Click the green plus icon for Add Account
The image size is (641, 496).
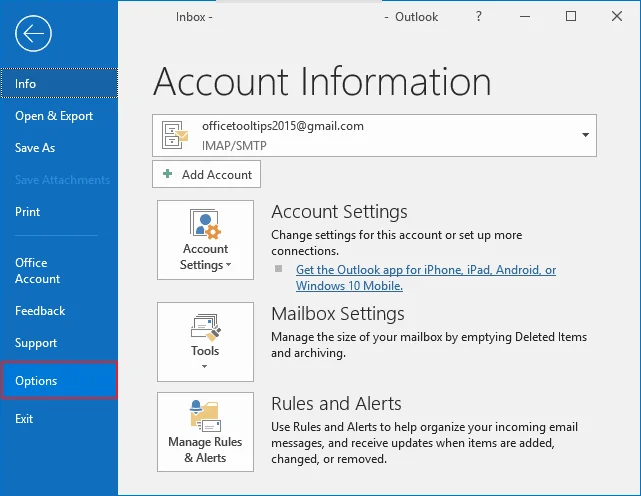[167, 174]
